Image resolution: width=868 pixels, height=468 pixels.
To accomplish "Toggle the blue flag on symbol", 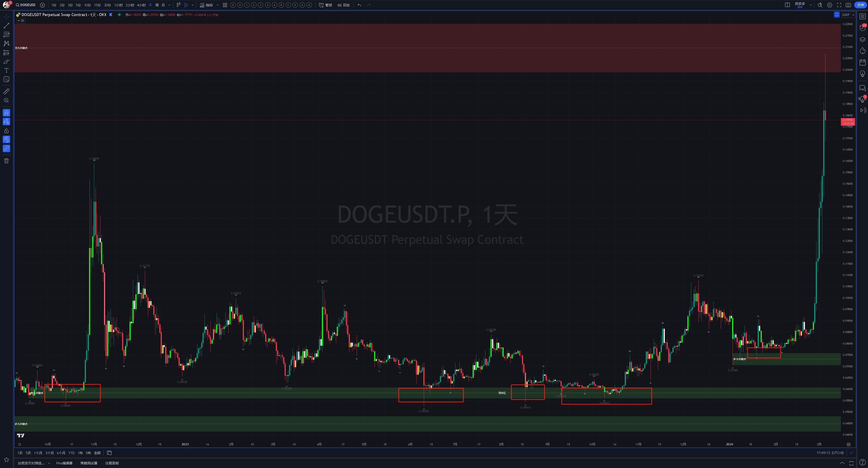I will click(x=111, y=14).
